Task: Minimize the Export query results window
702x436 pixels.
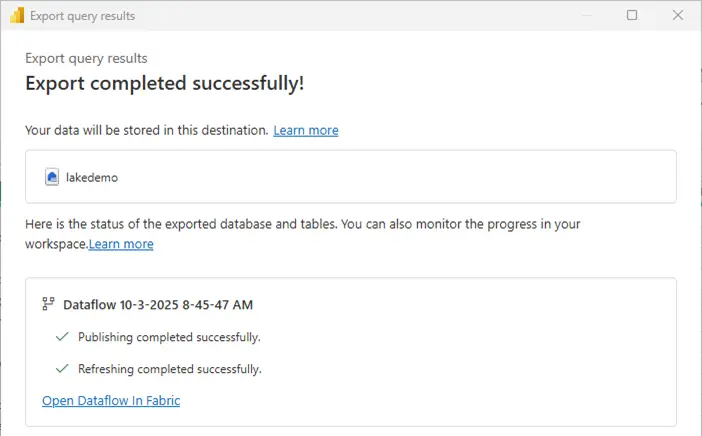Action: [x=586, y=15]
